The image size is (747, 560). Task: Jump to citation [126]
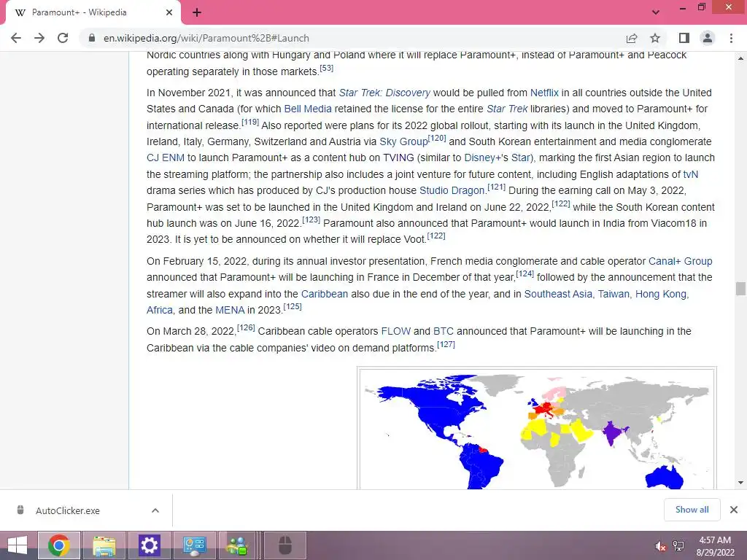[x=246, y=328]
